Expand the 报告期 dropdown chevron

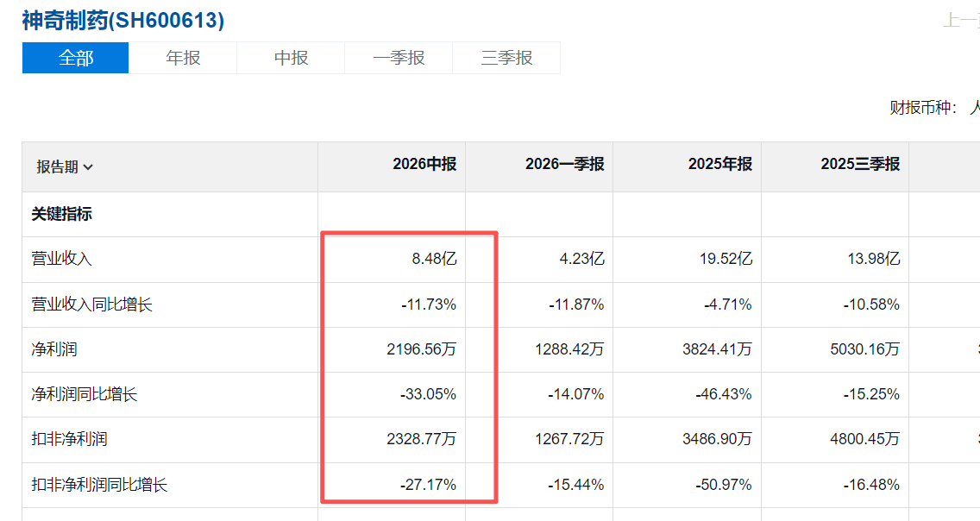pos(88,167)
